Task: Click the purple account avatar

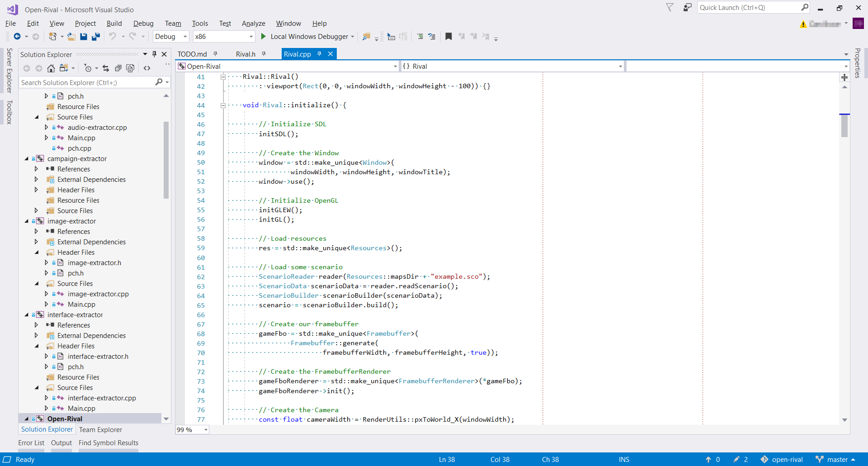Action: (858, 24)
